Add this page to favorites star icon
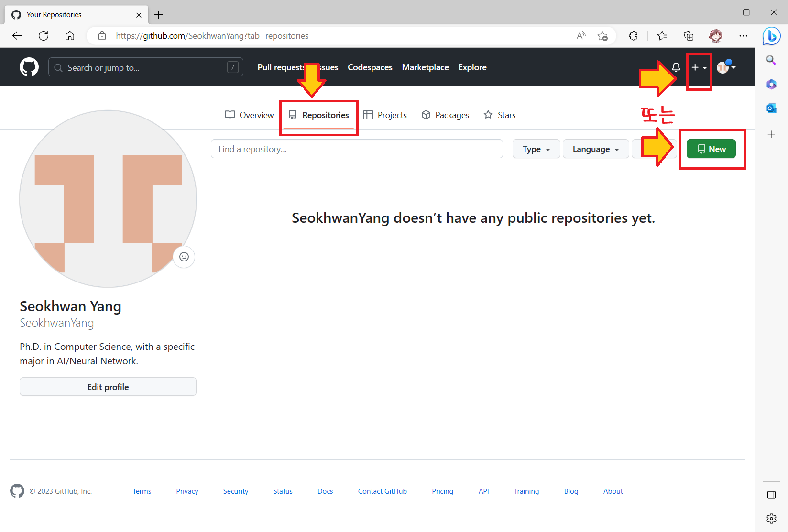 click(x=602, y=36)
